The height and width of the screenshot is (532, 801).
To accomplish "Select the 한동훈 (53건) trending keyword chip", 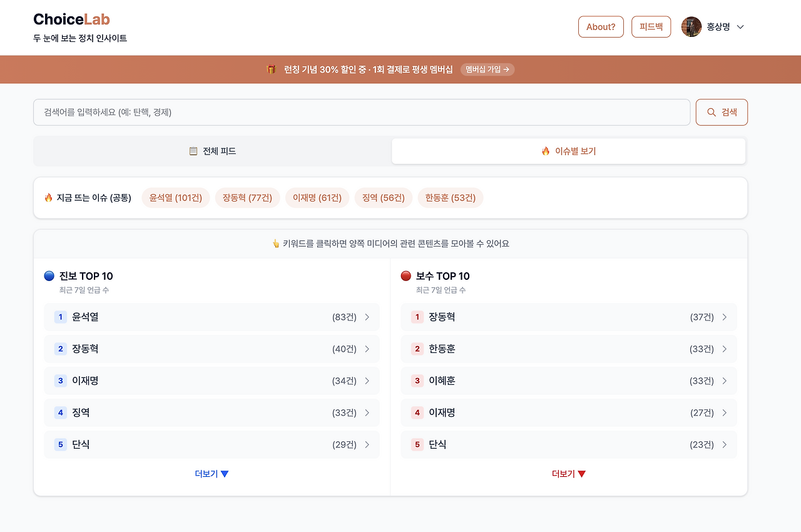I will click(x=450, y=197).
